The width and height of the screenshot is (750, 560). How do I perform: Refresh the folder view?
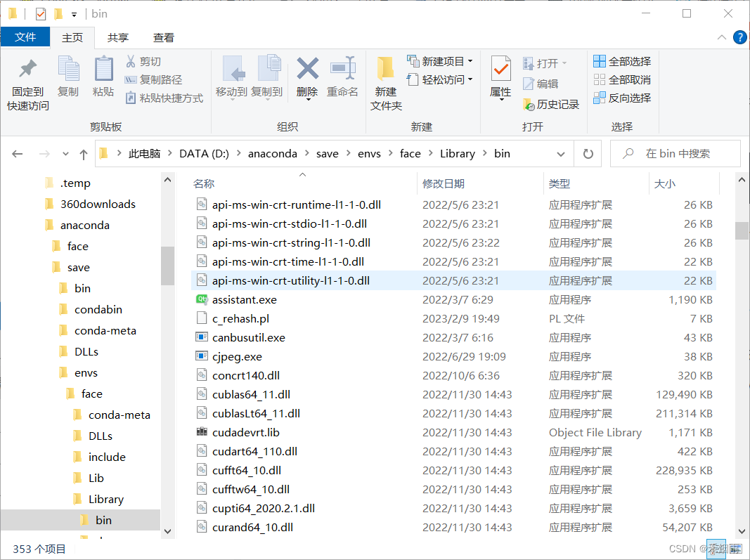588,153
